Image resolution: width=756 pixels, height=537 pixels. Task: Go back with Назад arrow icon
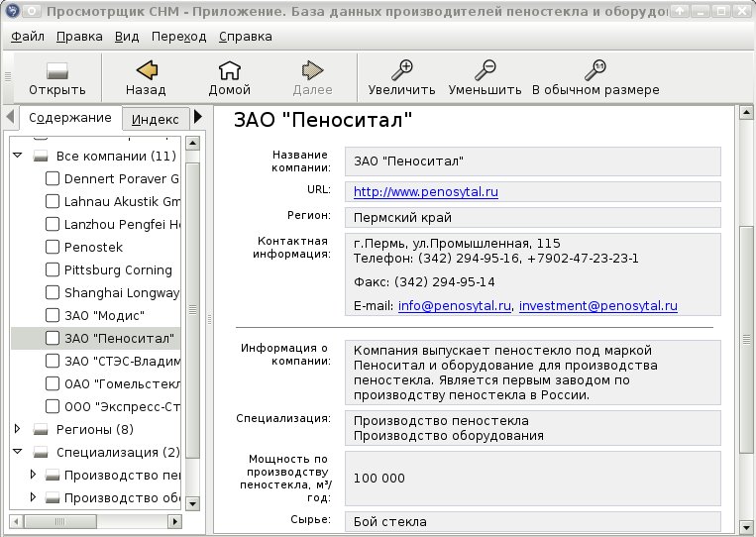[x=147, y=70]
